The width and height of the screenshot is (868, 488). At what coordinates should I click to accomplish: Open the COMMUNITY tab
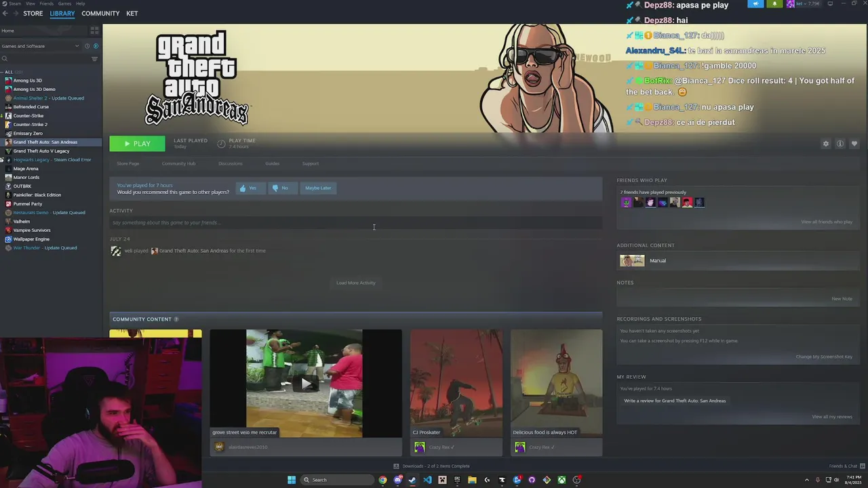pos(100,14)
